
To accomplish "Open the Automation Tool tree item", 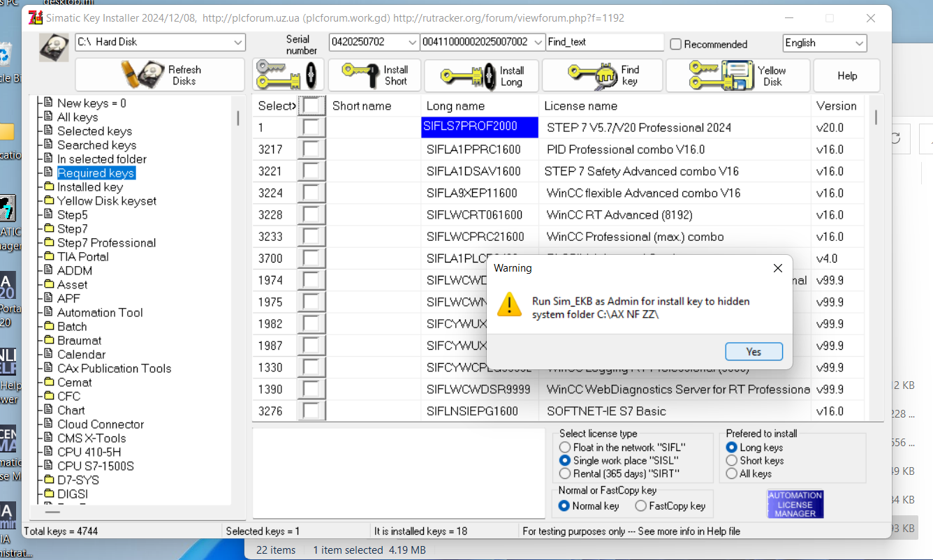I will 100,313.
